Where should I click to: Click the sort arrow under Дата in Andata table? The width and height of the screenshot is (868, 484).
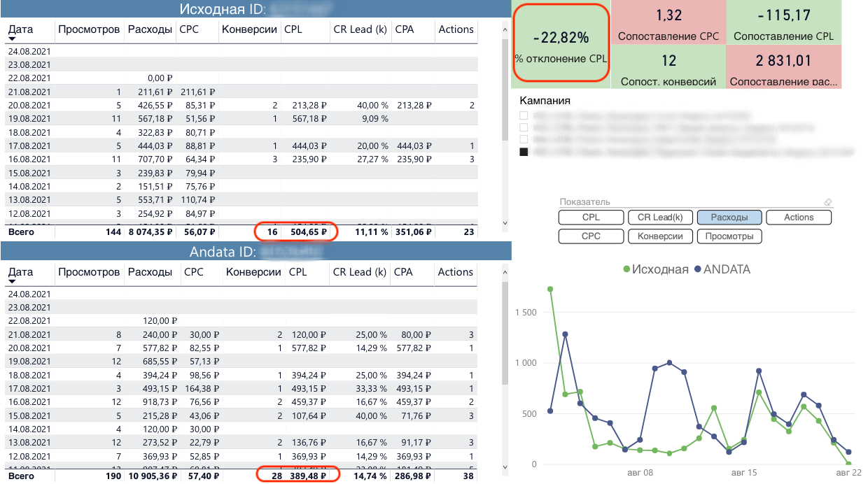click(x=12, y=282)
